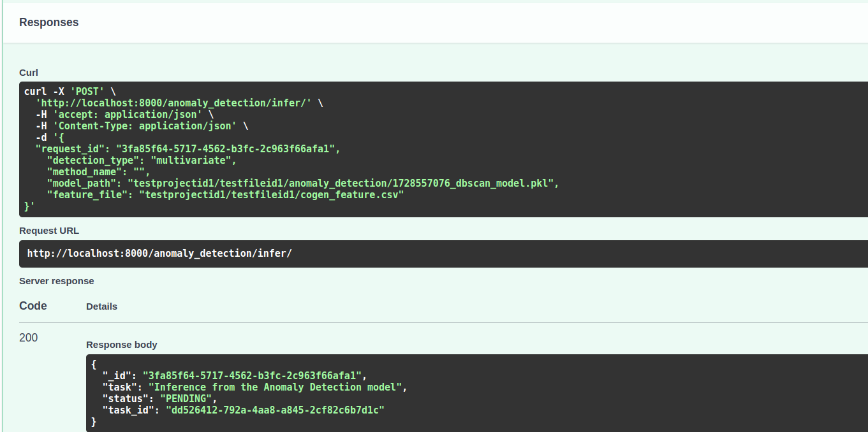Click the request_id value in the curl body
The height and width of the screenshot is (432, 868).
[x=225, y=149]
